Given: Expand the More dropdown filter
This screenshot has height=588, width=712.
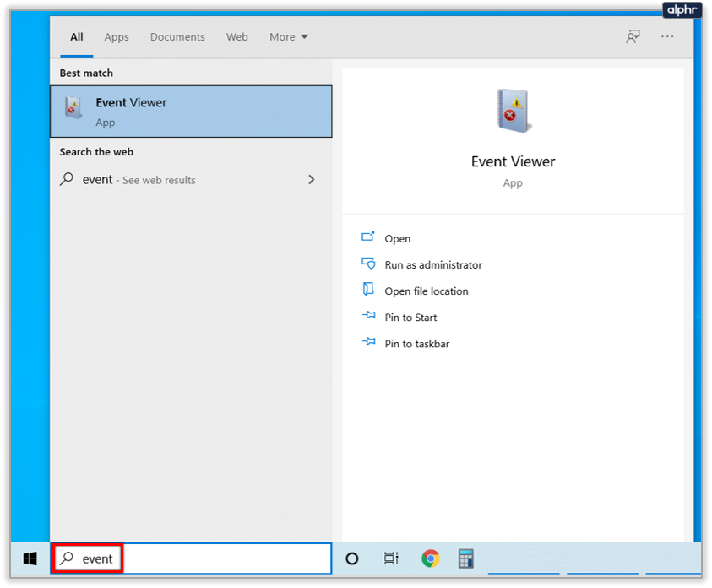Looking at the screenshot, I should pyautogui.click(x=289, y=37).
